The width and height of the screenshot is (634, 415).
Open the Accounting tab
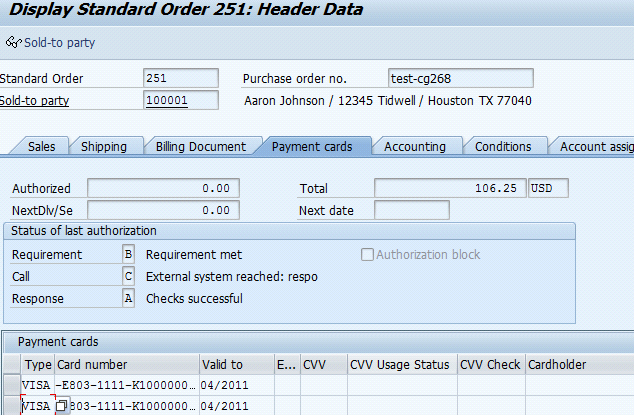point(415,146)
